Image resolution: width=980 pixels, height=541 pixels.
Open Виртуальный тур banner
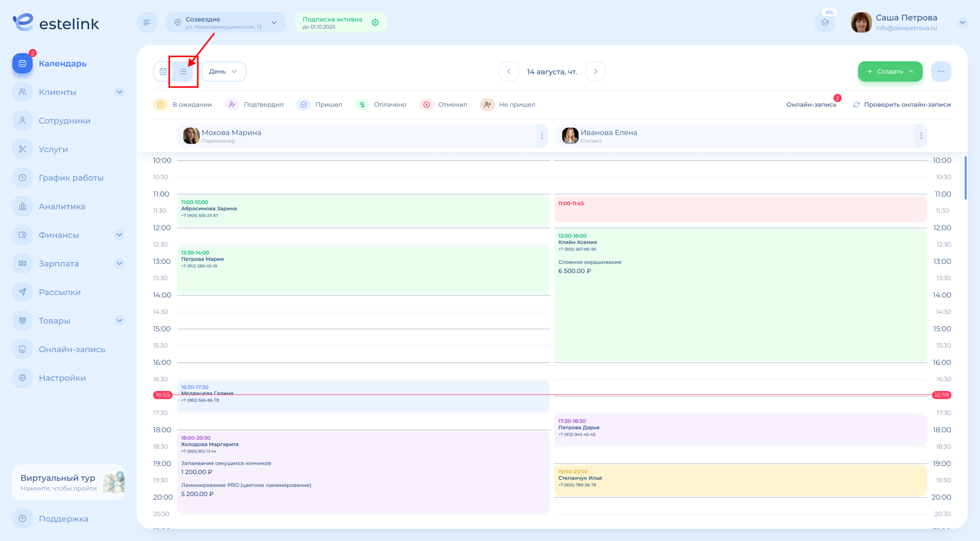coord(68,482)
